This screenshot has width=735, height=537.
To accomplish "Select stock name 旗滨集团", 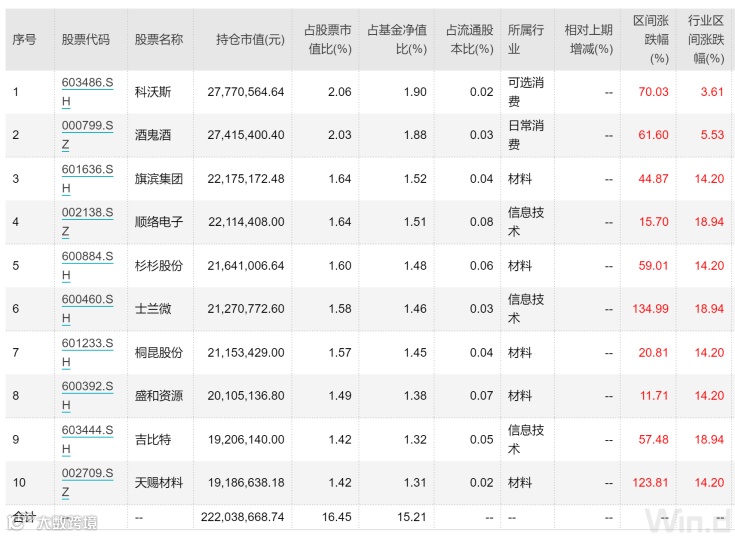I will click(x=159, y=179).
